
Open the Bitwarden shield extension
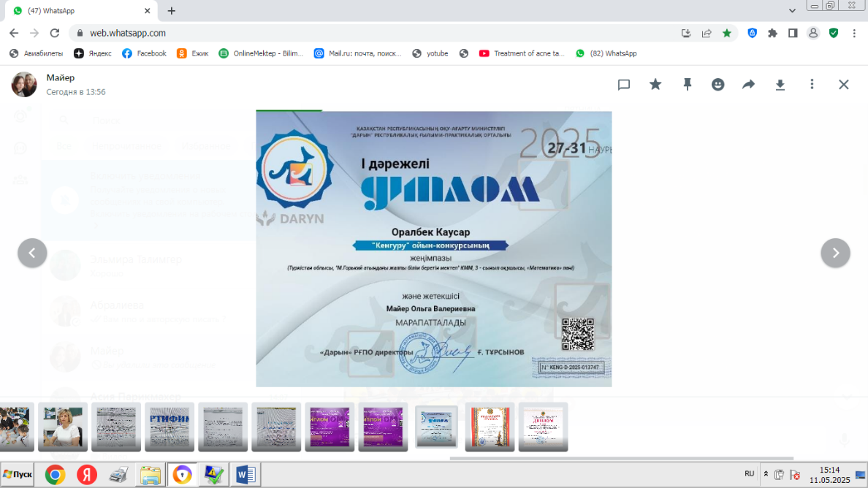click(x=753, y=33)
